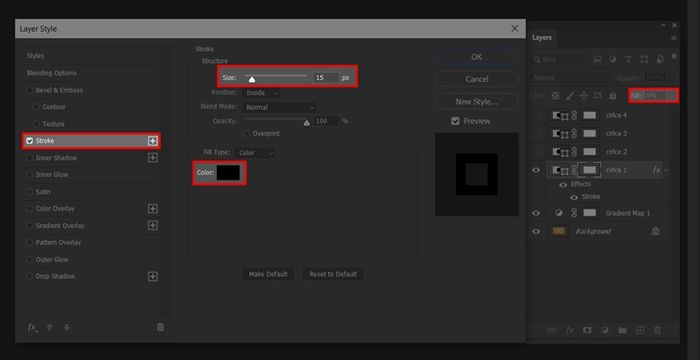Screen dimensions: 700x360
Task: Tick the Overprint checkbox
Action: [x=246, y=134]
